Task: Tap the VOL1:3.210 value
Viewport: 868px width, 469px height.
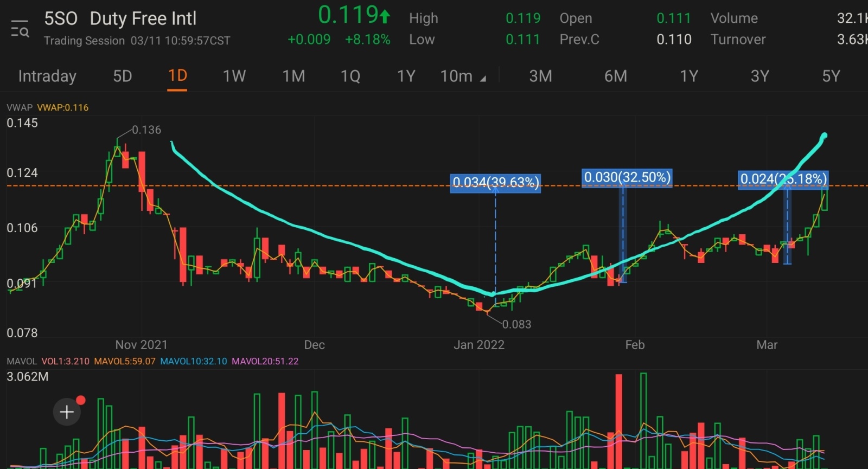Action: click(x=66, y=361)
